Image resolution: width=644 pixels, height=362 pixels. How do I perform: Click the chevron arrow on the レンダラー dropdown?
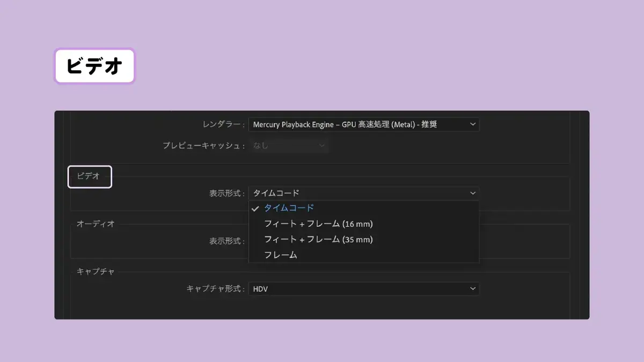click(472, 124)
